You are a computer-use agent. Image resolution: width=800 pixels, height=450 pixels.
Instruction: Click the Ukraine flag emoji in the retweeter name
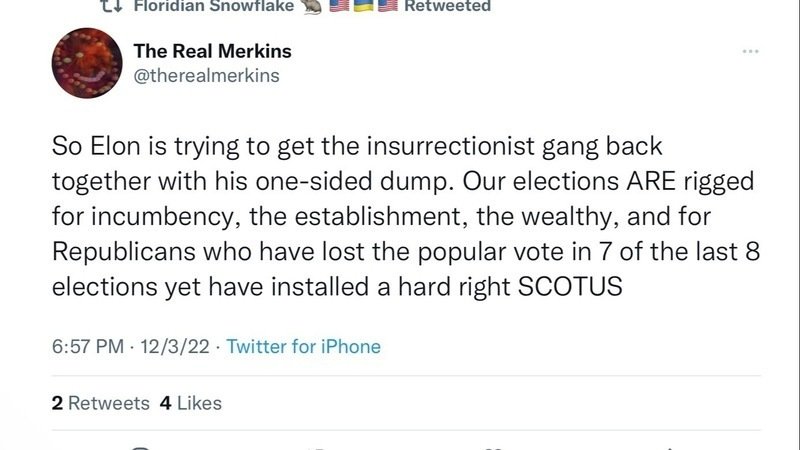363,6
